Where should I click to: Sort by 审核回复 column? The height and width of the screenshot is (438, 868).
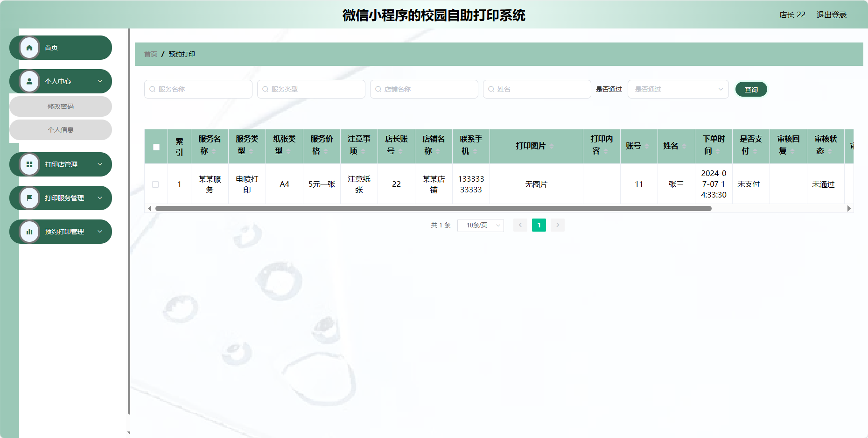(x=792, y=151)
